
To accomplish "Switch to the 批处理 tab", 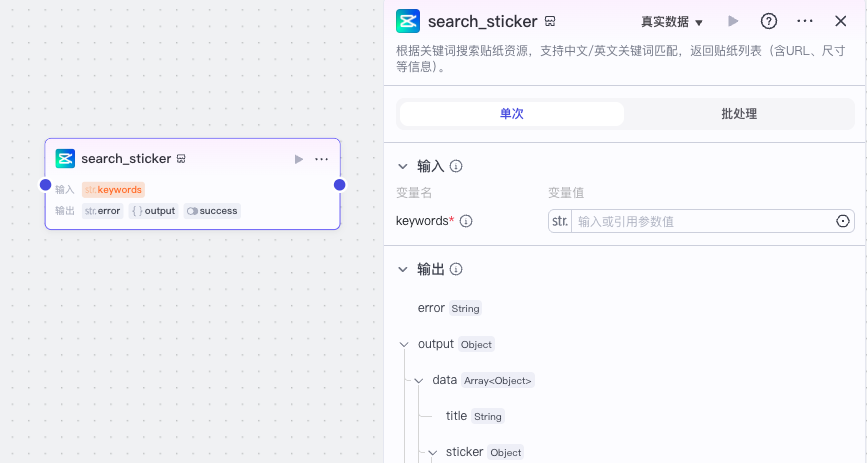I will point(739,114).
